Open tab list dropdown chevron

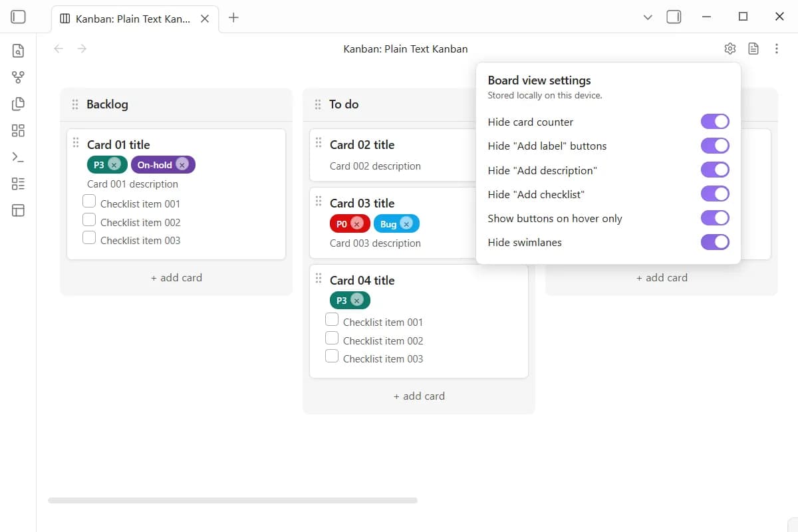pos(648,18)
